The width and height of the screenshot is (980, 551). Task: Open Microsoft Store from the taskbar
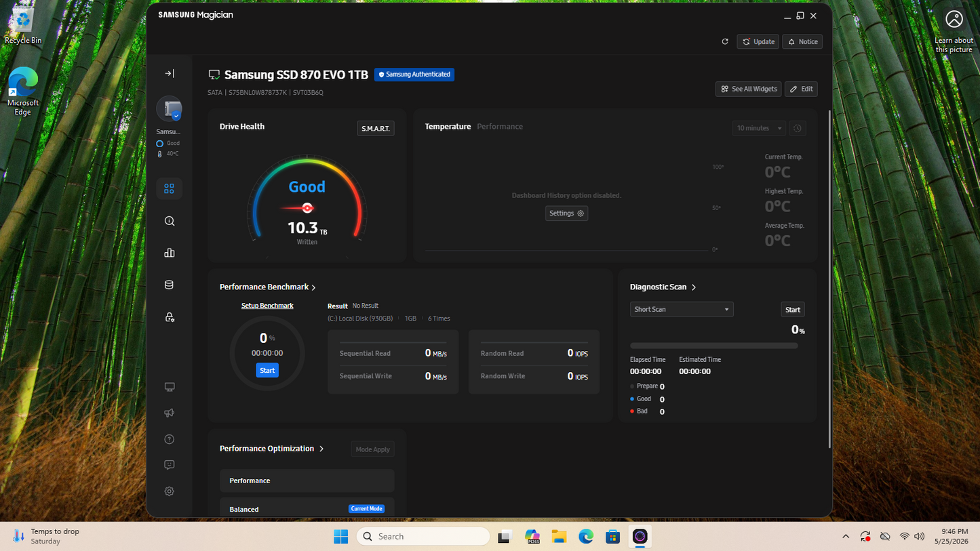click(x=613, y=537)
